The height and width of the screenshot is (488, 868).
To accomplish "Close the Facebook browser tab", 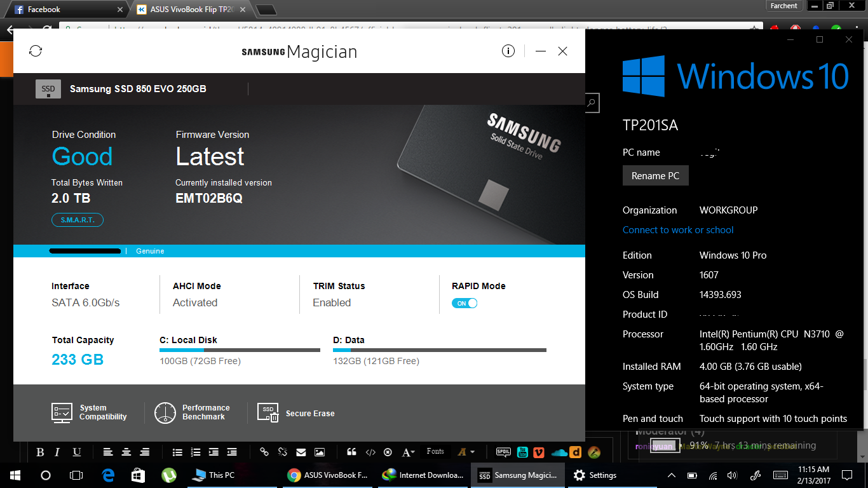I will coord(121,10).
